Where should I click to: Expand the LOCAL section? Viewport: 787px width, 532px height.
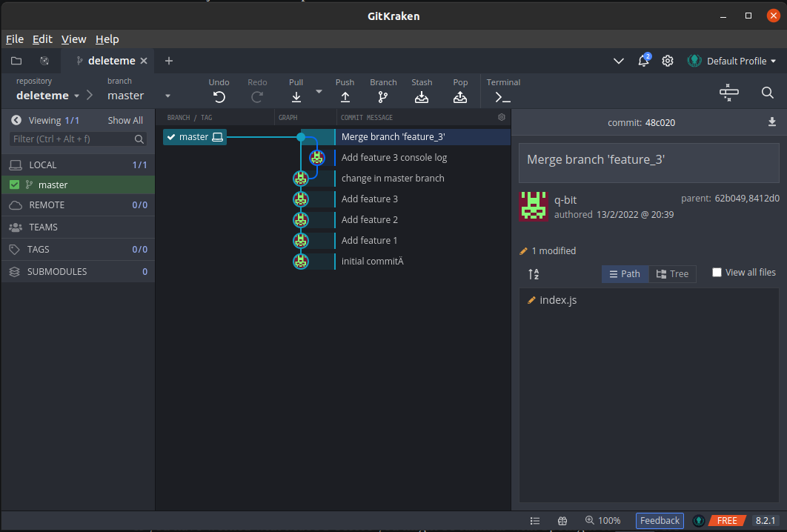point(79,164)
